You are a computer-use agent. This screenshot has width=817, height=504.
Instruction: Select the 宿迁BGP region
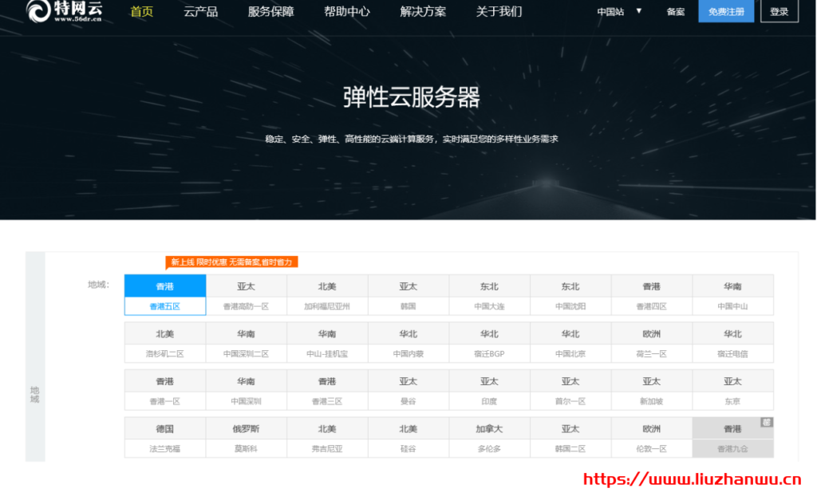coord(490,352)
